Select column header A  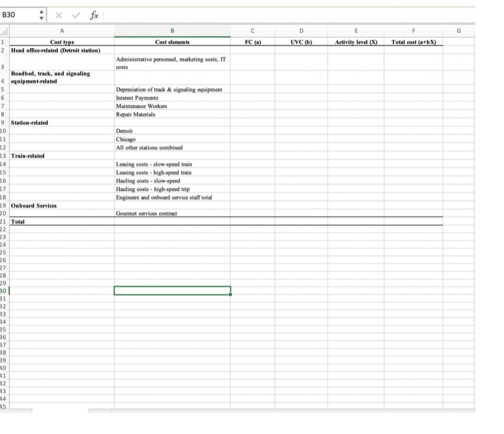[x=62, y=30]
